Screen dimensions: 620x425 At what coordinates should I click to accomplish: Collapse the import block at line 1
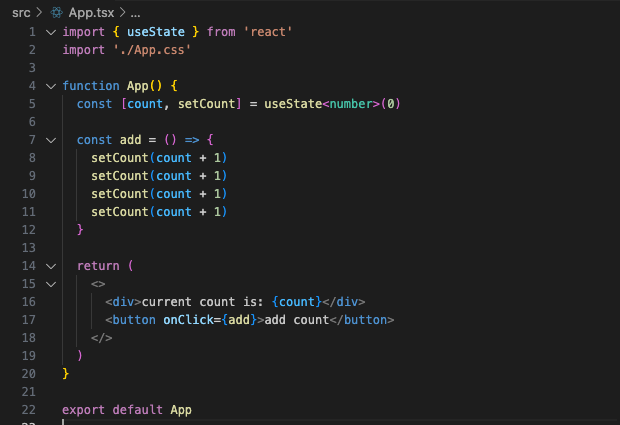(50, 31)
